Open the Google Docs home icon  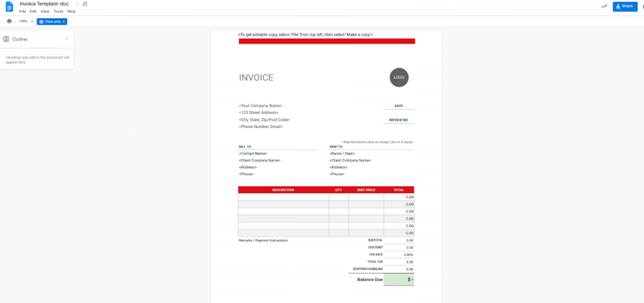pyautogui.click(x=9, y=7)
